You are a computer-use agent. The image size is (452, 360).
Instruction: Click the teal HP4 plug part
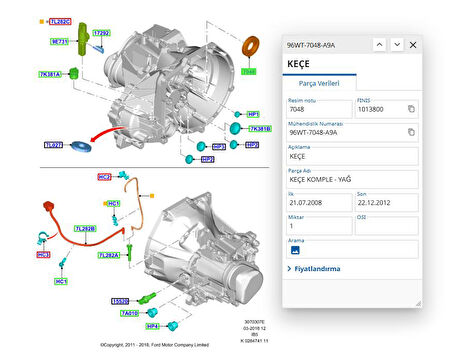pos(172,325)
